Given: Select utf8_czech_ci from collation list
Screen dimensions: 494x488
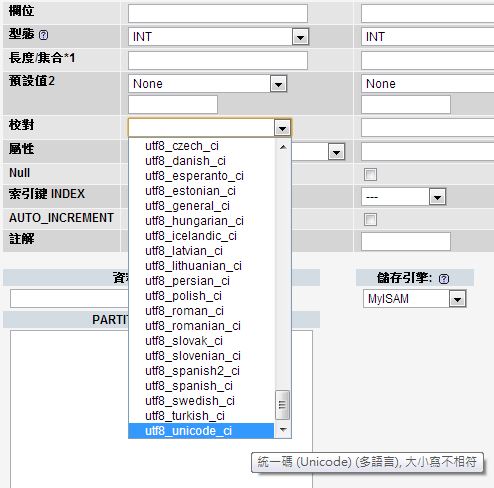Looking at the screenshot, I should 201,146.
